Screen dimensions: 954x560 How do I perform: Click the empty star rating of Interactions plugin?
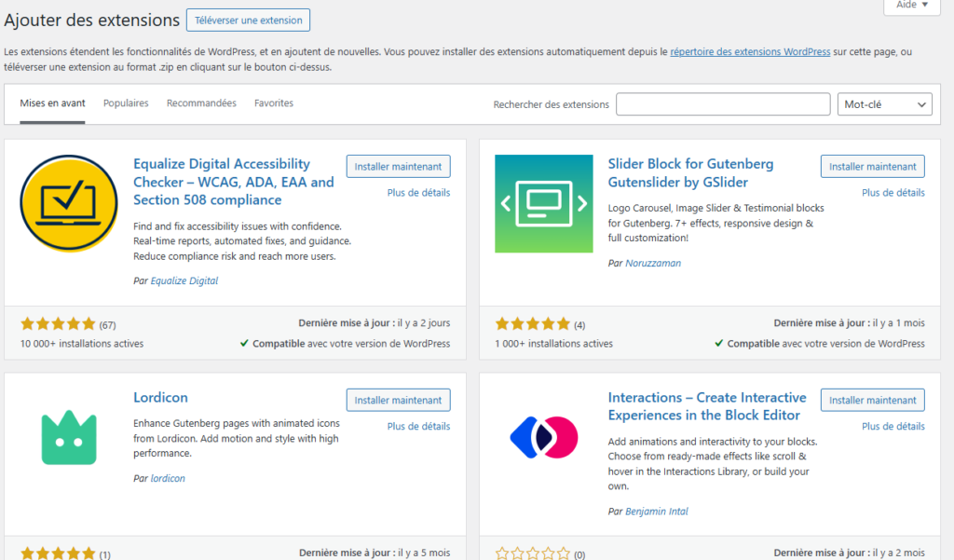click(x=533, y=554)
